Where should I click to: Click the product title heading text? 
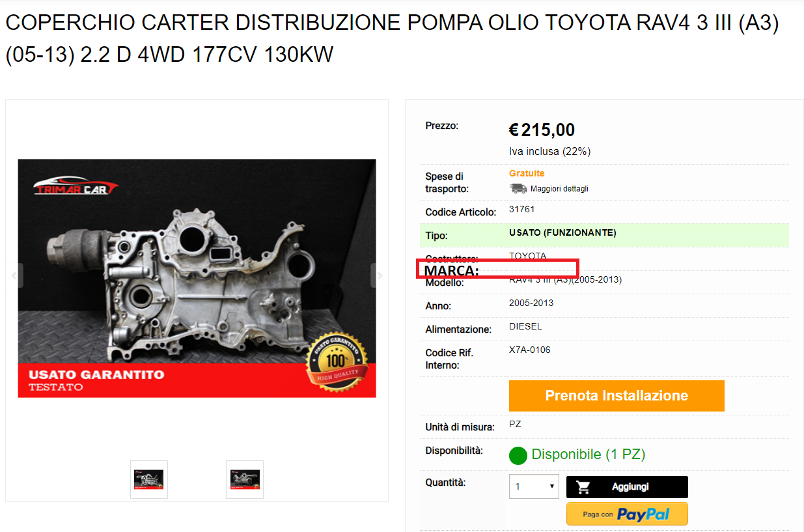click(x=393, y=39)
